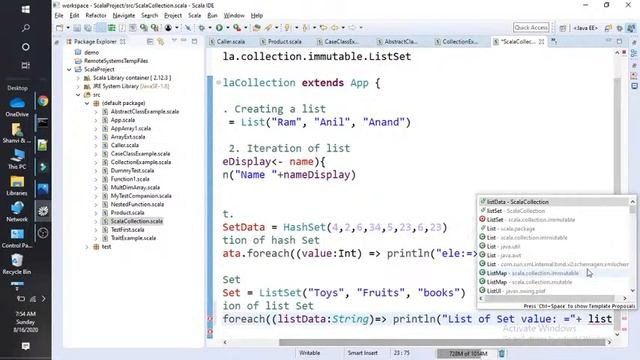Run the program with green Run button
Viewport: 640px width, 360px height.
(220, 28)
